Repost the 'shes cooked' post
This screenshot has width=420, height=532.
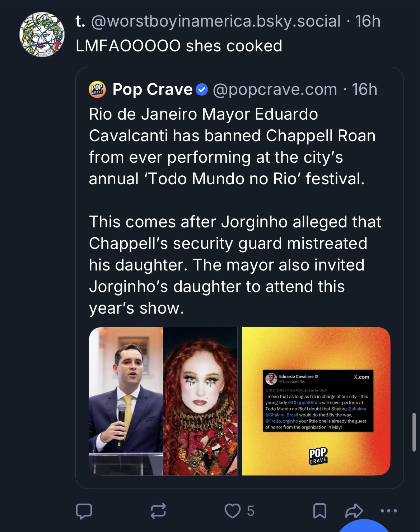[x=158, y=511]
